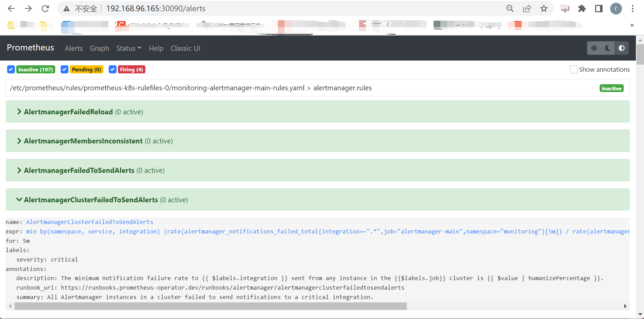The height and width of the screenshot is (319, 644).
Task: Switch to light theme sun icon
Action: pyautogui.click(x=594, y=48)
